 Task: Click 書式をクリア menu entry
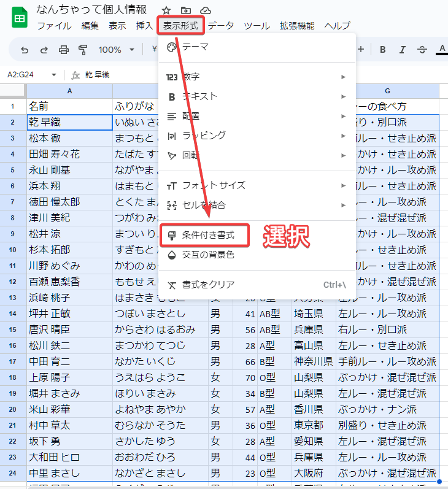click(x=208, y=285)
